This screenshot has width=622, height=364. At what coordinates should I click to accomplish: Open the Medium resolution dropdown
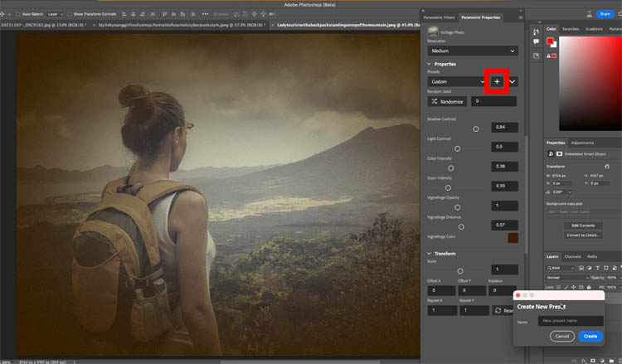pos(473,51)
